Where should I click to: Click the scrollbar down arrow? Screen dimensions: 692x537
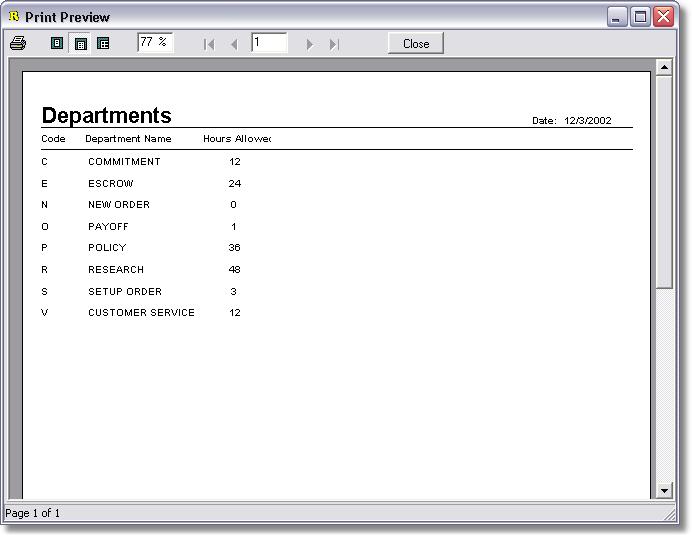click(x=664, y=490)
